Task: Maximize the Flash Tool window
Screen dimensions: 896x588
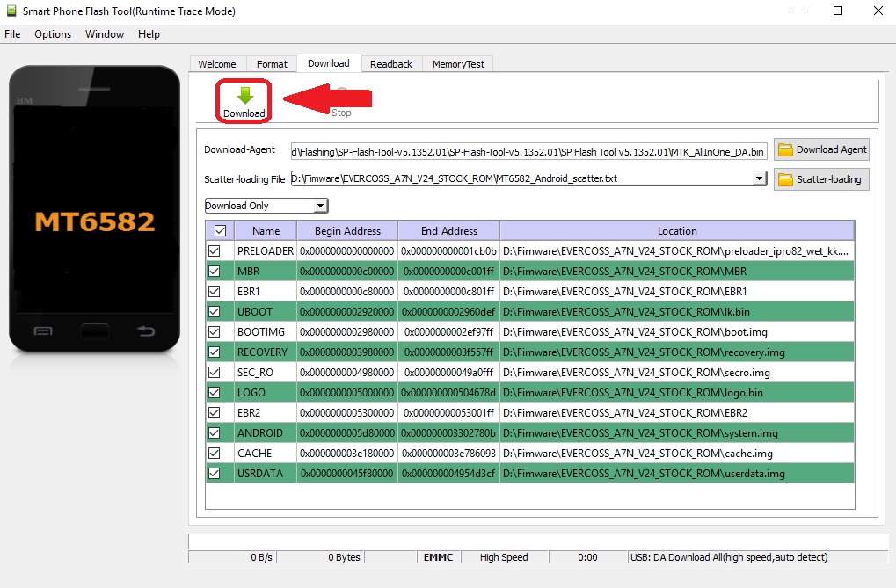Action: click(x=838, y=11)
